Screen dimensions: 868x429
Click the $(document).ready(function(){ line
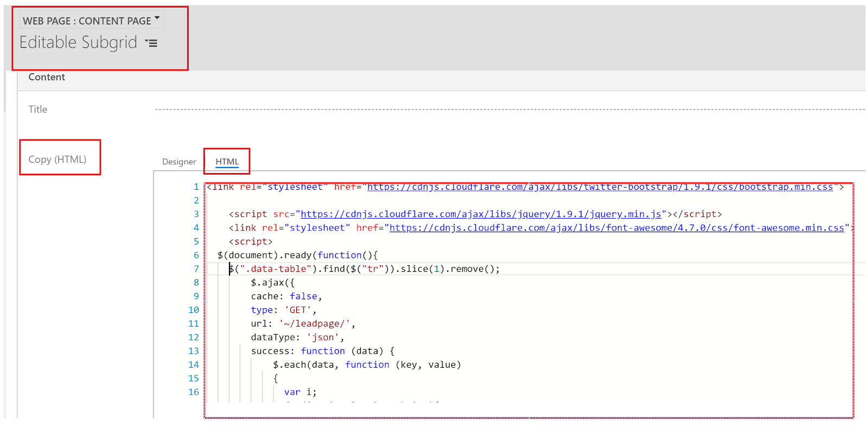click(x=298, y=255)
